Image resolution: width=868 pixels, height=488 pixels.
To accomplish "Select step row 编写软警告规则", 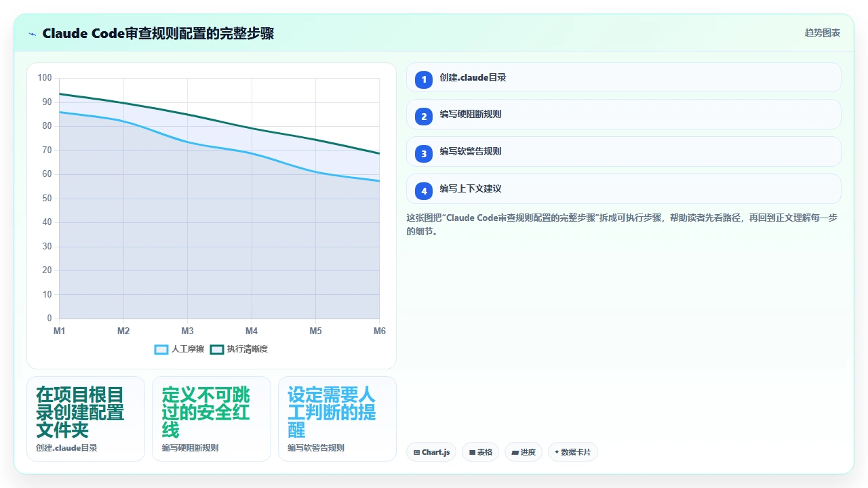I will tap(624, 152).
